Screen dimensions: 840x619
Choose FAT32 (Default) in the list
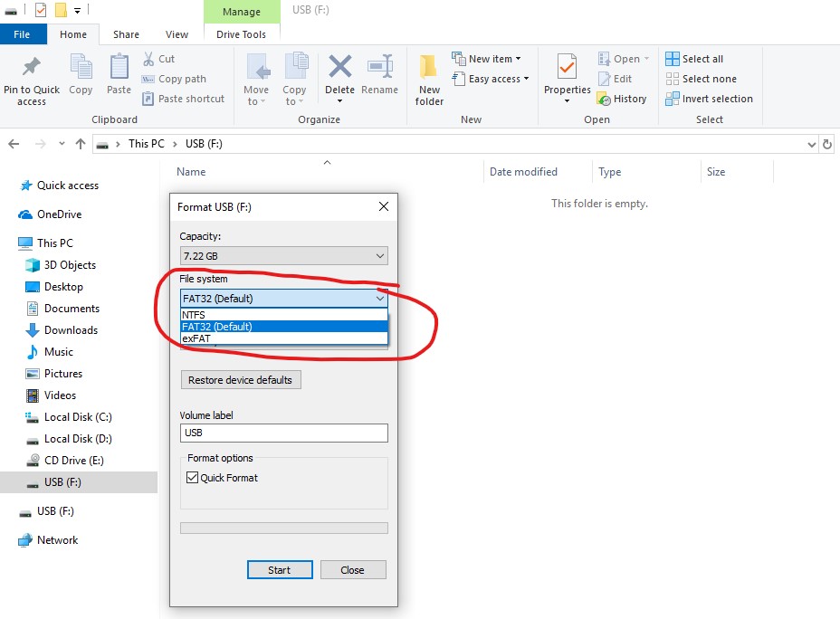tap(284, 326)
